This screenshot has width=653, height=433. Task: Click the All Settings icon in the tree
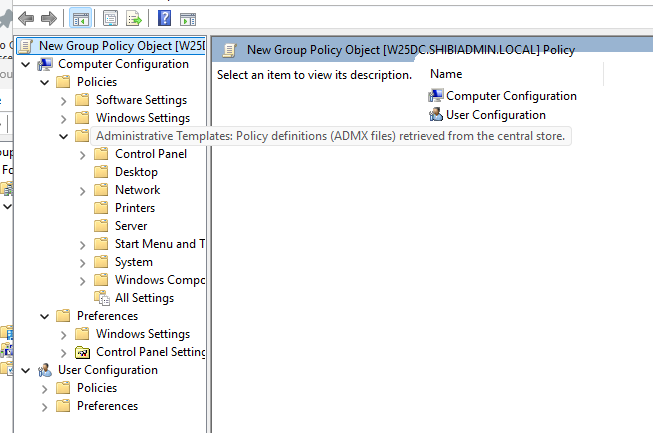102,298
